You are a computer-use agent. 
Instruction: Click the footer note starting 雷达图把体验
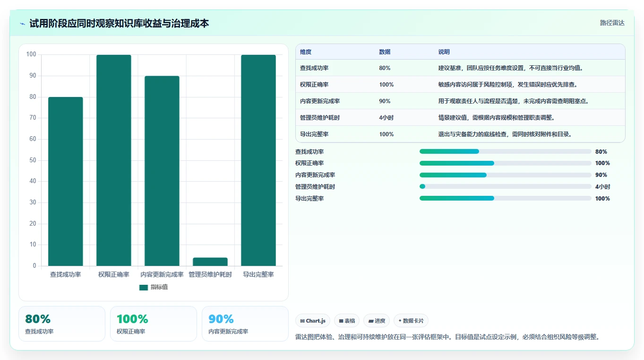[447, 337]
